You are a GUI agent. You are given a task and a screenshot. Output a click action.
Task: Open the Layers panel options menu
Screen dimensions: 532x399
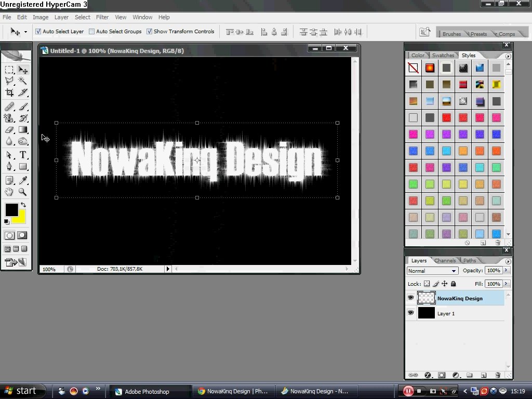508,261
